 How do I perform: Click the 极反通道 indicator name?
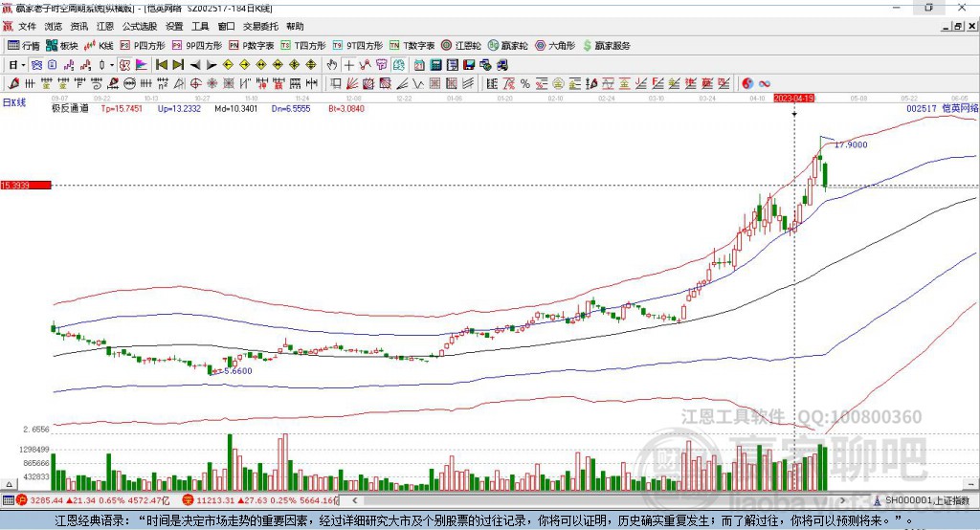coord(70,108)
